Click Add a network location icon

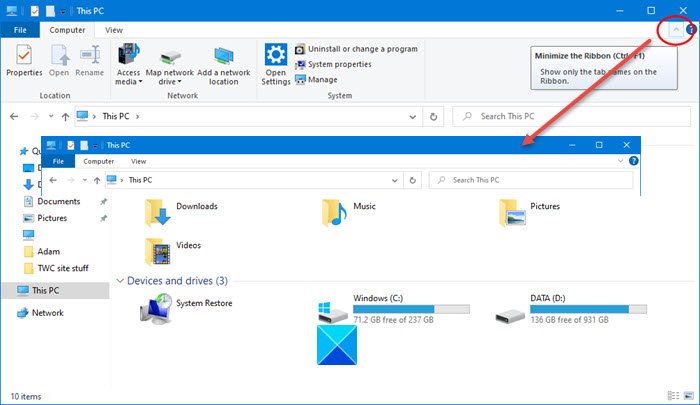(224, 55)
